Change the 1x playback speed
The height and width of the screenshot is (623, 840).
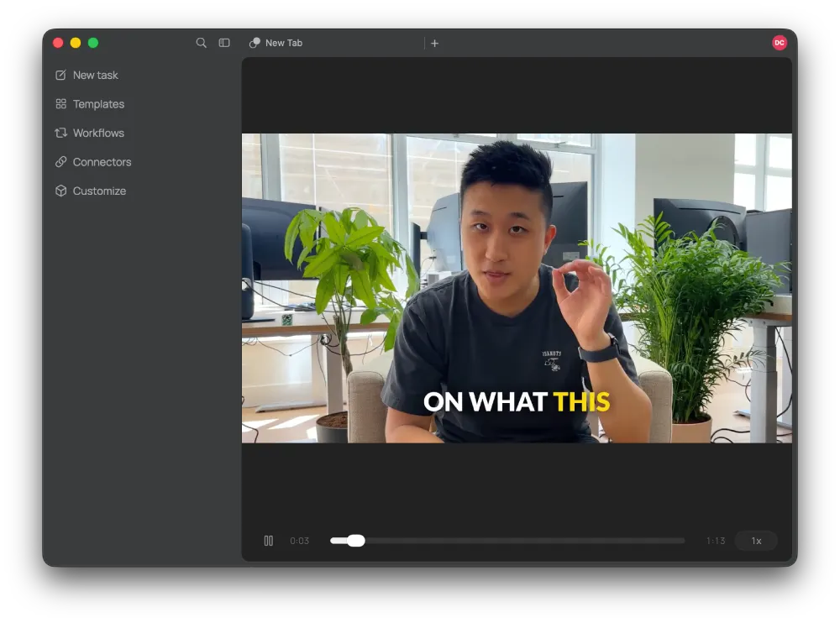757,541
